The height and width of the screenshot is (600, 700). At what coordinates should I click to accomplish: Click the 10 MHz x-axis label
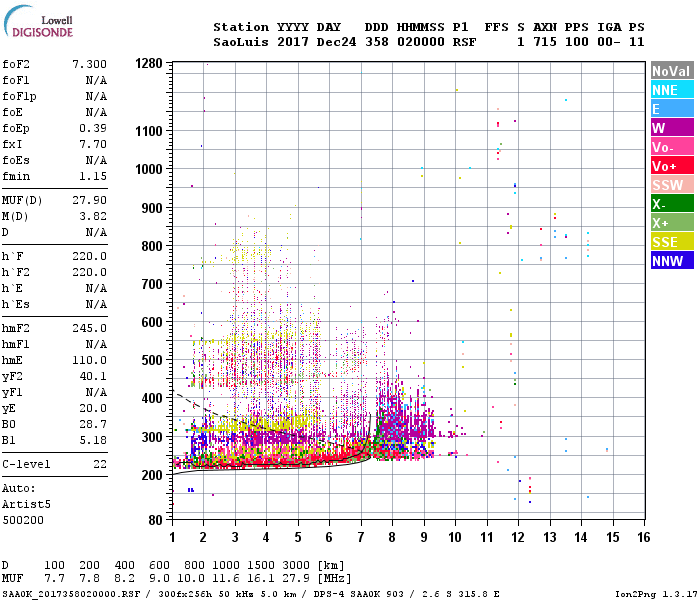[455, 537]
